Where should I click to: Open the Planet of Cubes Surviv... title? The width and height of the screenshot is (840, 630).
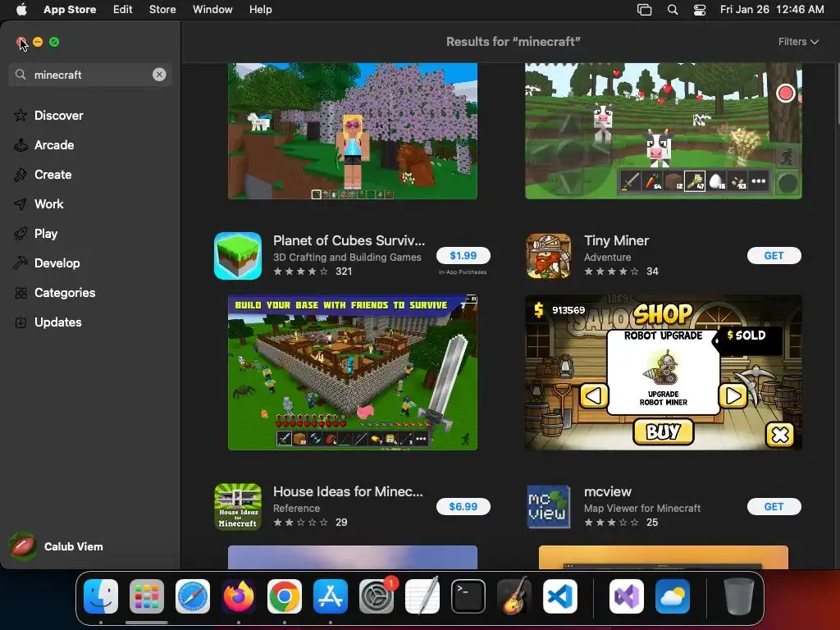tap(349, 240)
